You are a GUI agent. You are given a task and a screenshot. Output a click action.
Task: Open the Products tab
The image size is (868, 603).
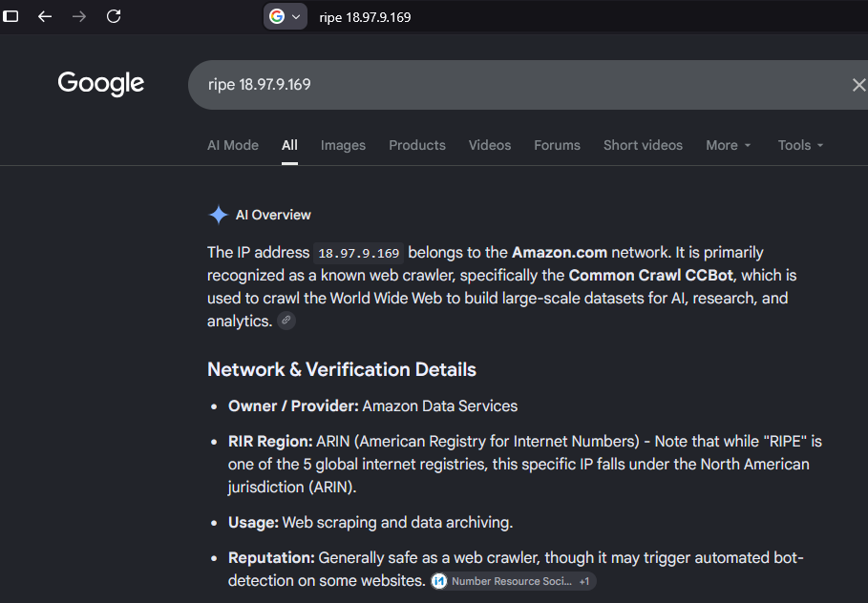tap(417, 145)
